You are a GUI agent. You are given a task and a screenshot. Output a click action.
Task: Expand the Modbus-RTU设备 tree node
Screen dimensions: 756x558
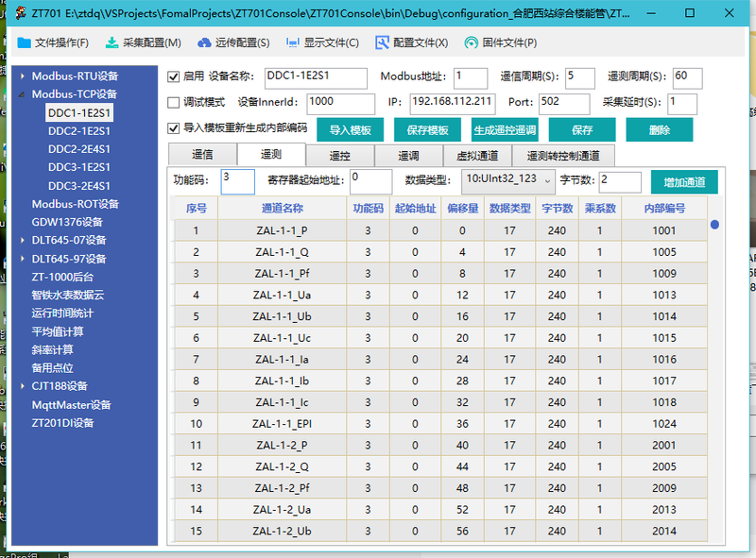(x=23, y=76)
